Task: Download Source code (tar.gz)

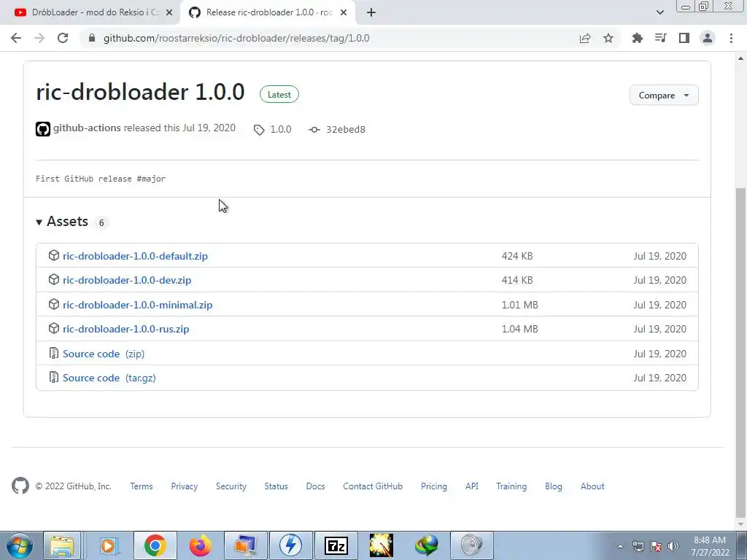Action: pyautogui.click(x=109, y=378)
